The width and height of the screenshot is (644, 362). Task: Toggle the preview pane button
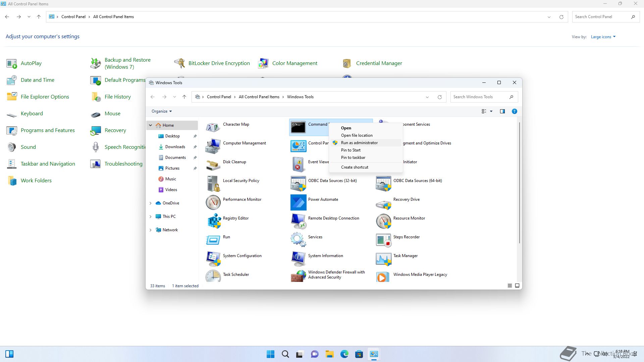pyautogui.click(x=502, y=111)
